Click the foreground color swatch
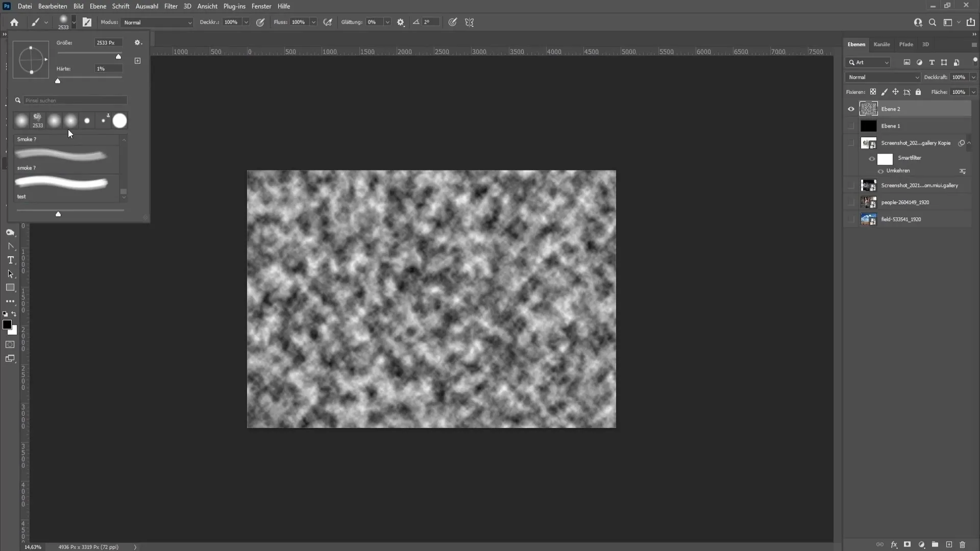Image resolution: width=980 pixels, height=551 pixels. [8, 325]
